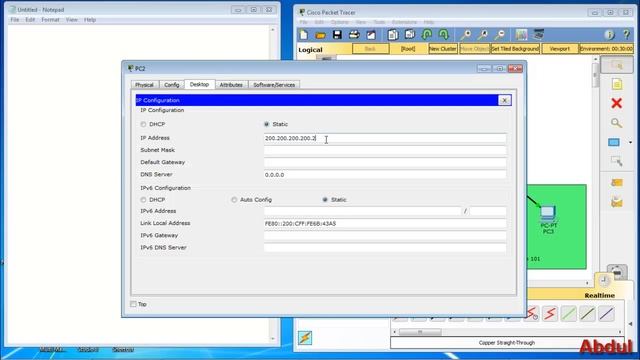This screenshot has width=640, height=360.
Task: Click the green Undo arrow icon
Action: click(427, 35)
